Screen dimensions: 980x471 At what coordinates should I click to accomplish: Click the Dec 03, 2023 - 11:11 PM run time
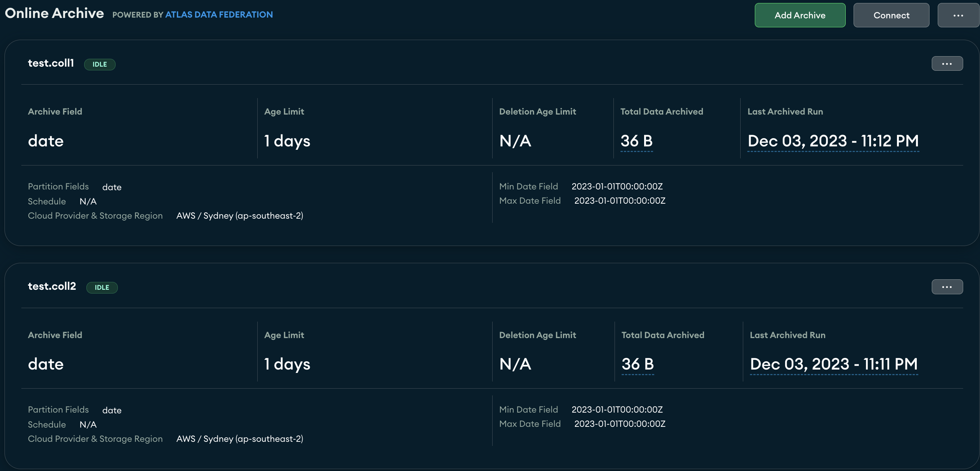point(833,364)
